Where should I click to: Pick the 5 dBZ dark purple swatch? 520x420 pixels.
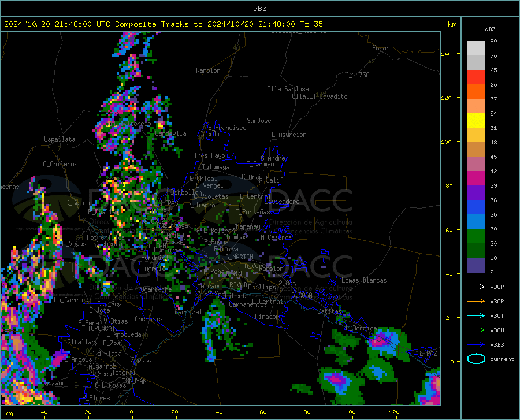476,265
